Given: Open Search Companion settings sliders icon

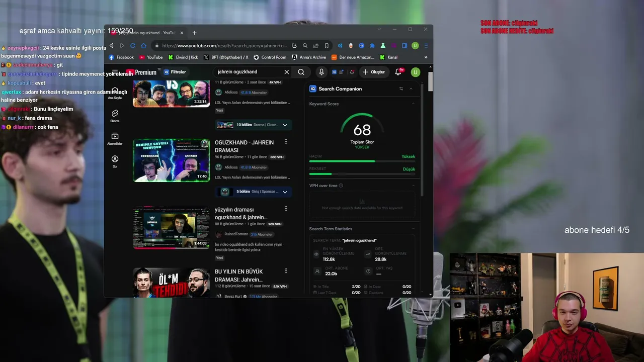Looking at the screenshot, I should [401, 89].
